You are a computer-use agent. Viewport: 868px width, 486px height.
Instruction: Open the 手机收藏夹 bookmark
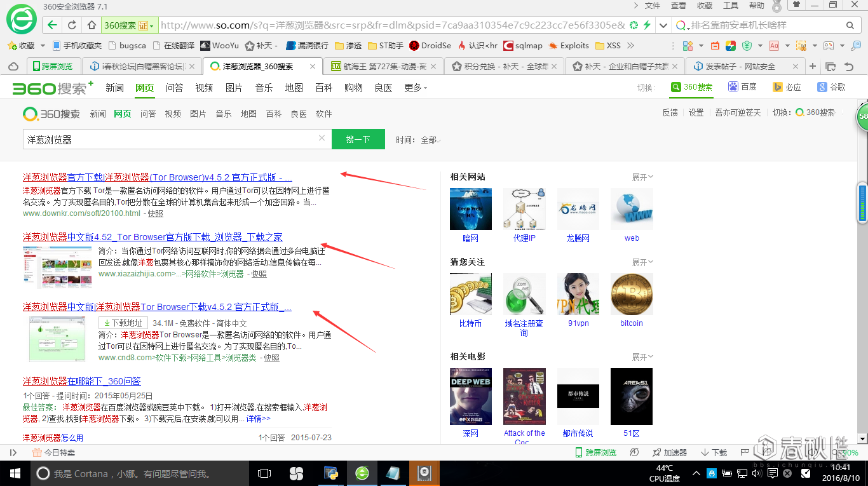coord(77,46)
